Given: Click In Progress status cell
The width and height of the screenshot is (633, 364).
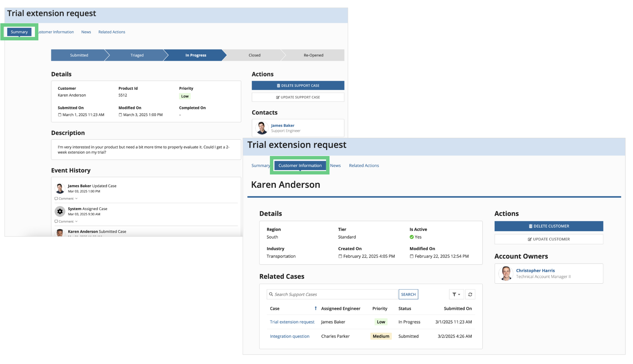Looking at the screenshot, I should coord(409,322).
